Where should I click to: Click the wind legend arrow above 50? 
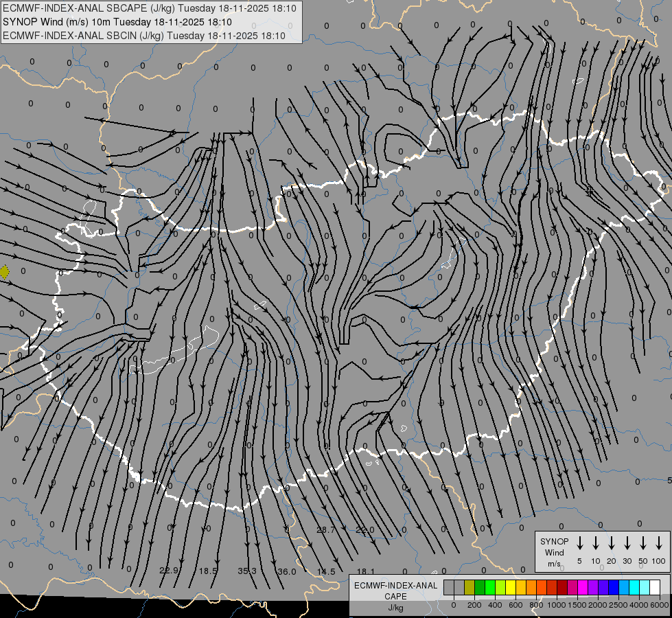[643, 542]
